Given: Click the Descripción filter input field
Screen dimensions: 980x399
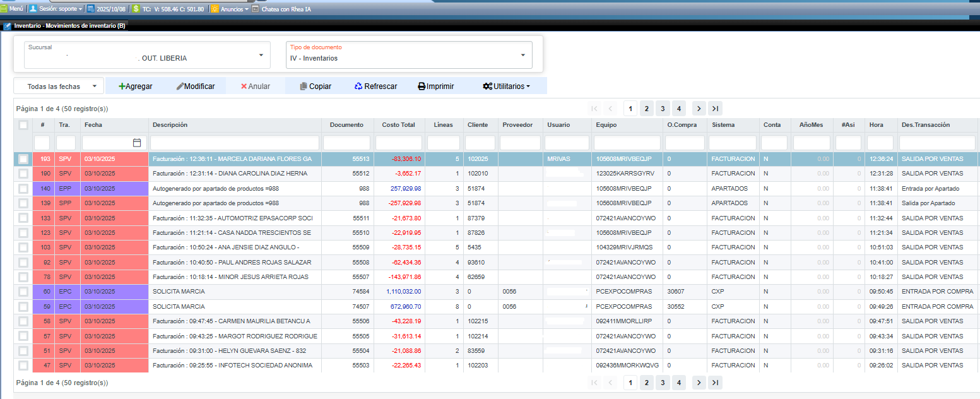Looking at the screenshot, I should click(235, 143).
